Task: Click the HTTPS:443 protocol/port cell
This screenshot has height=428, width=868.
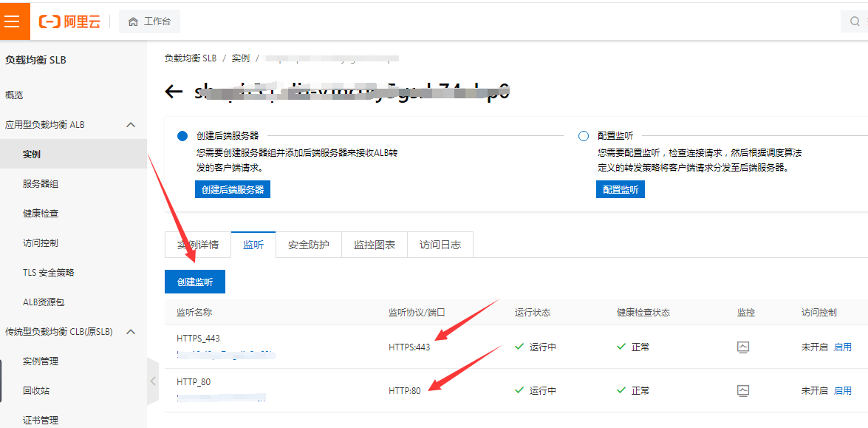Action: pos(410,347)
